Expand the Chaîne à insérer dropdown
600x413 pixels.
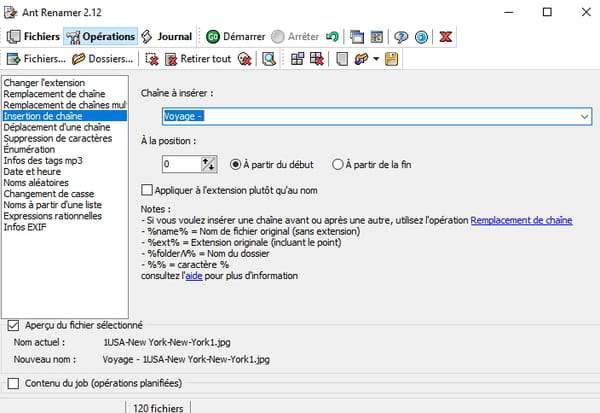(584, 116)
